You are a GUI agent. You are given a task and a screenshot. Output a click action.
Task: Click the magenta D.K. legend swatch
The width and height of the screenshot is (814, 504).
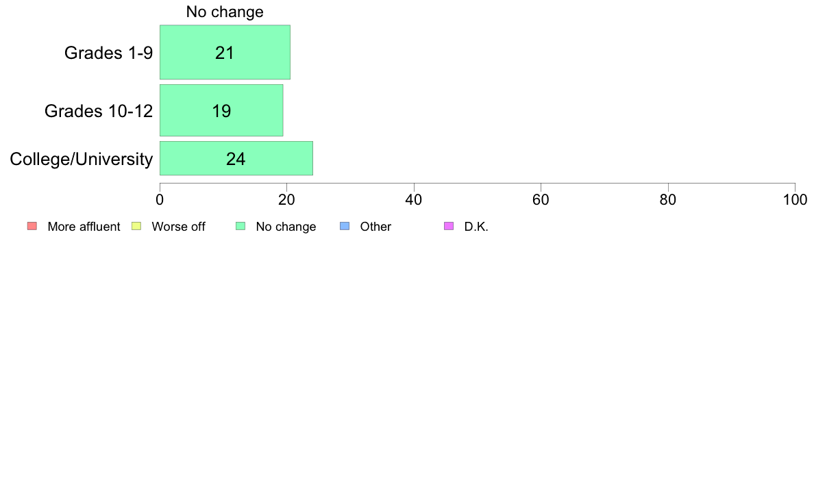(x=449, y=226)
